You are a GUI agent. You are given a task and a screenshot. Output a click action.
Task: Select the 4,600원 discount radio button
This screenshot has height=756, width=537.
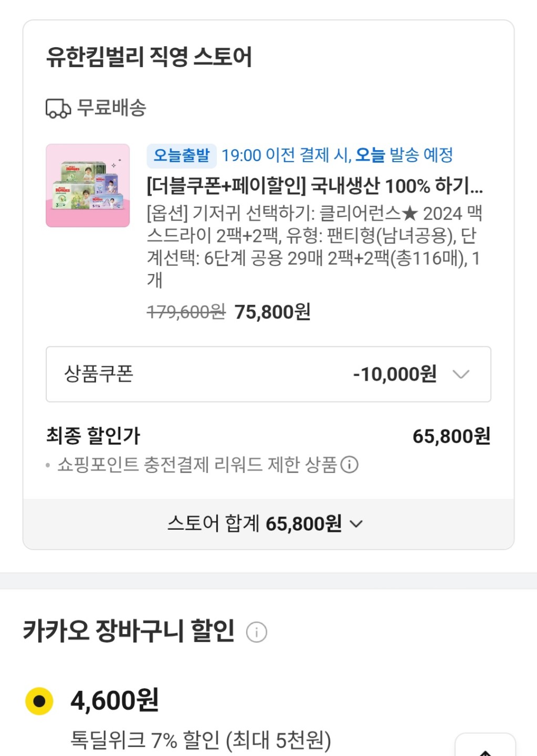coord(39,701)
